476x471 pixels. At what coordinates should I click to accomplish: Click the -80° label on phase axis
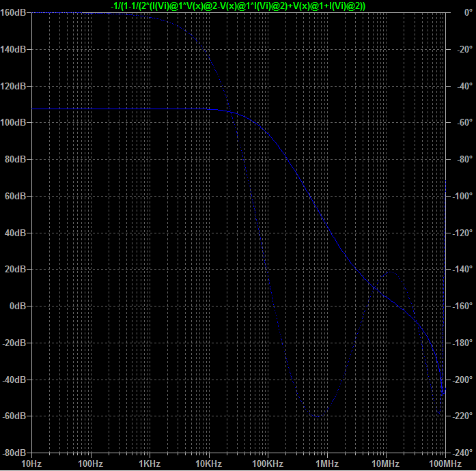click(x=465, y=159)
